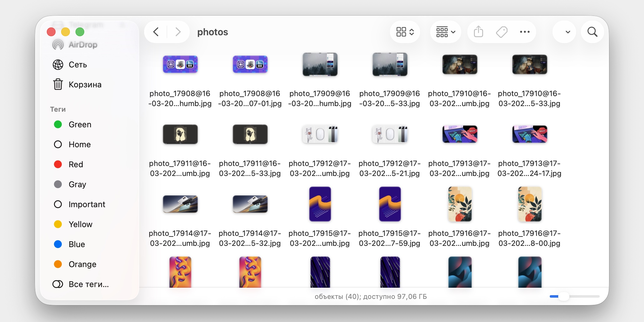Open the Share menu icon

coord(478,32)
